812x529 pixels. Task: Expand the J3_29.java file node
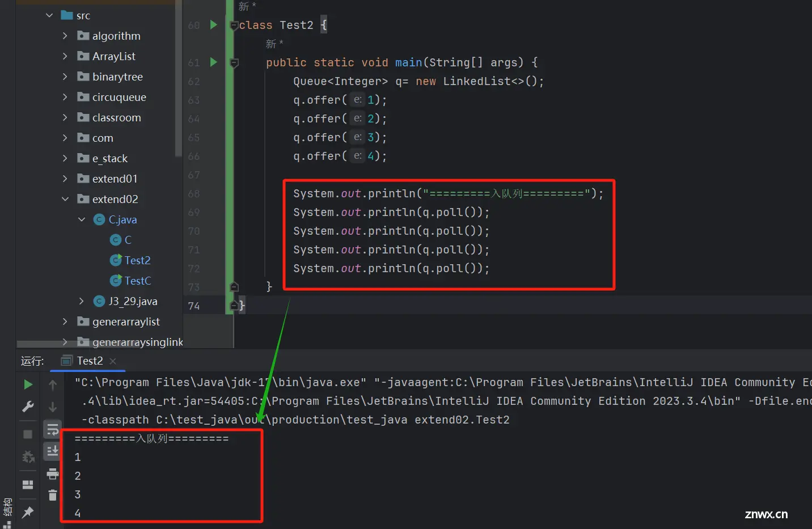[82, 301]
